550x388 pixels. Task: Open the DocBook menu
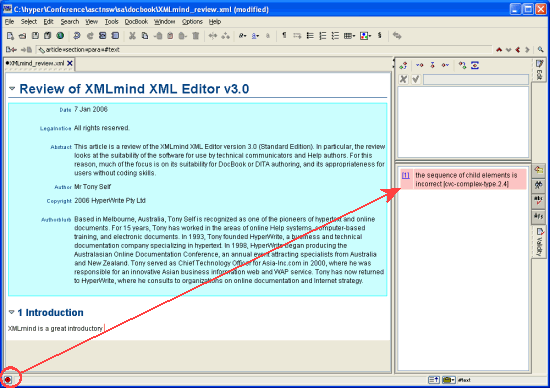pos(136,22)
